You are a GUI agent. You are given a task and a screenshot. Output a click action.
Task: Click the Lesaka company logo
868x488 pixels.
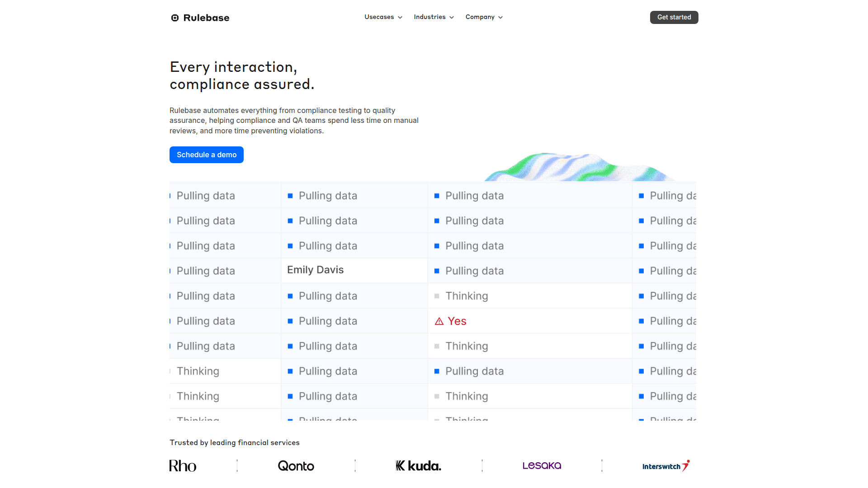(x=542, y=465)
